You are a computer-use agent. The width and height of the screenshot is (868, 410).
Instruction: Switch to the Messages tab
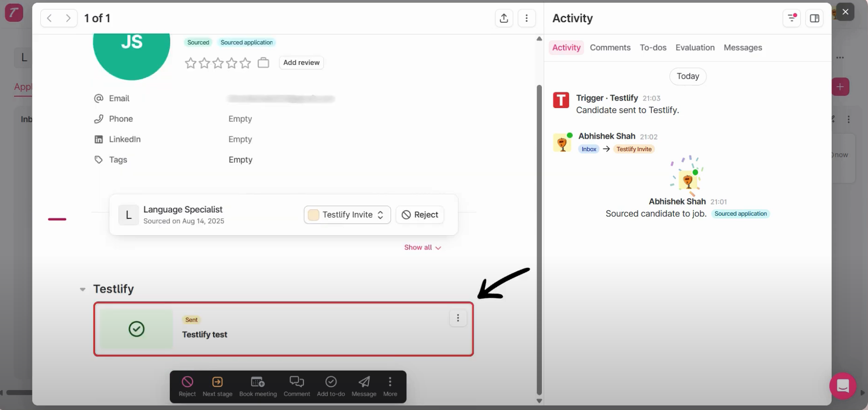[743, 48]
